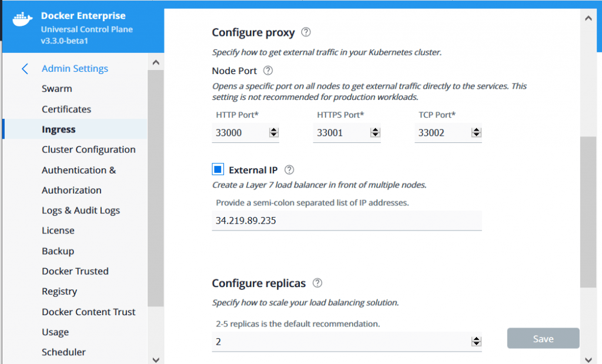Viewport: 602px width, 364px height.
Task: Click the sidebar scroll down arrow
Action: [x=155, y=359]
